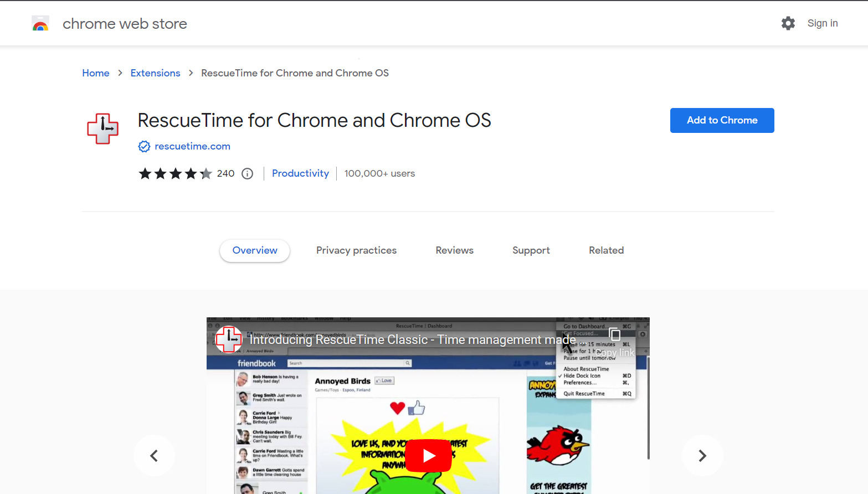
Task: Click the Add to Chrome button
Action: 722,120
